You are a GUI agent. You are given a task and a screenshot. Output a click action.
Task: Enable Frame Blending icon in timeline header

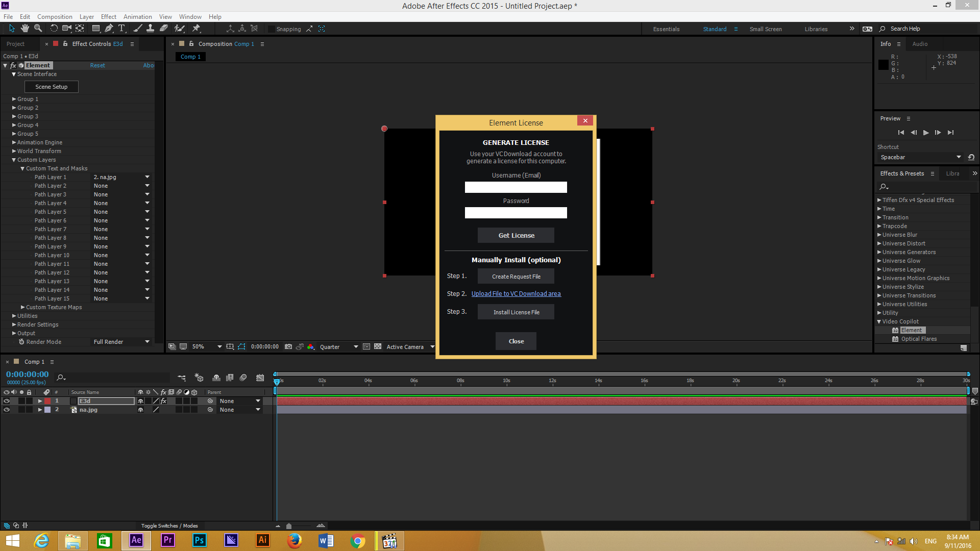tap(230, 378)
